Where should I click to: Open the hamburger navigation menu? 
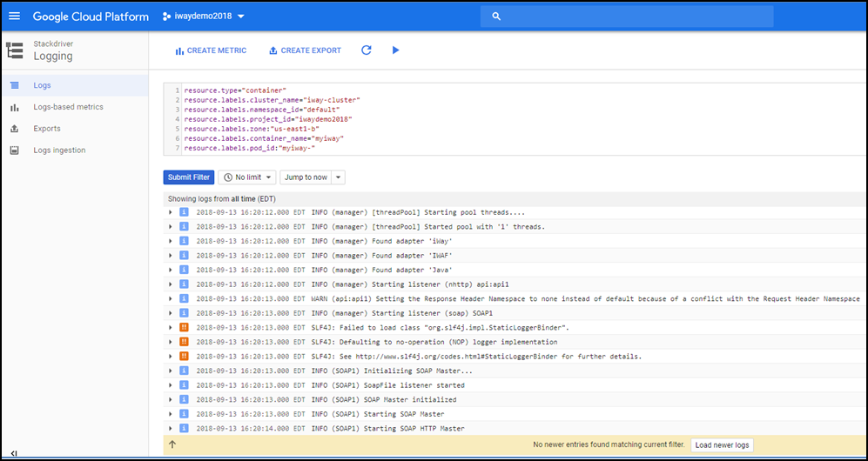[15, 16]
